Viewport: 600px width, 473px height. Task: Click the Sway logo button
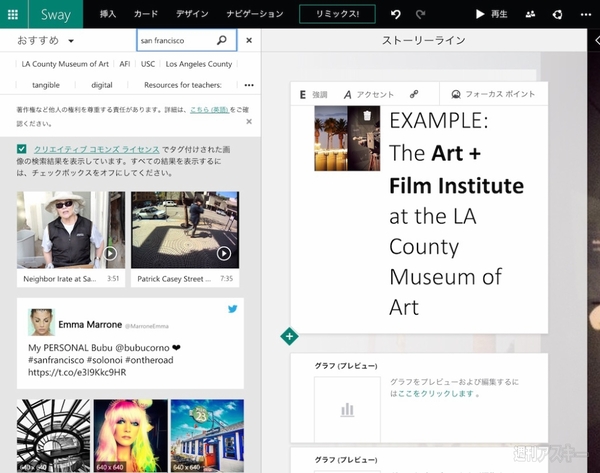tap(55, 14)
